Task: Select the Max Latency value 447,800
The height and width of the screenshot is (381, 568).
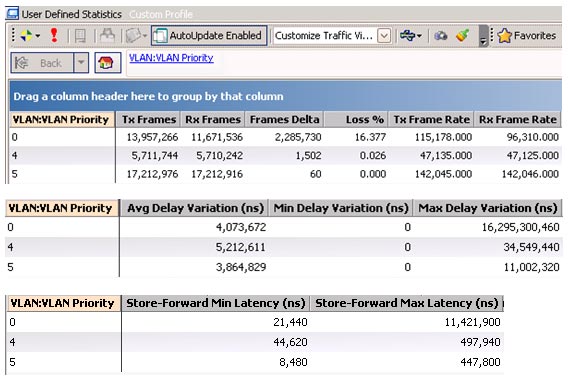Action: click(480, 362)
